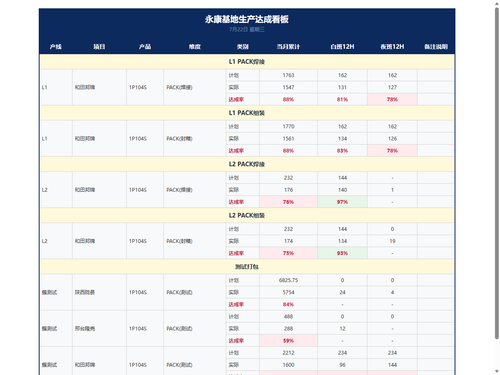The height and width of the screenshot is (375, 500).
Task: Click the pink 59% rate cell
Action: click(288, 341)
